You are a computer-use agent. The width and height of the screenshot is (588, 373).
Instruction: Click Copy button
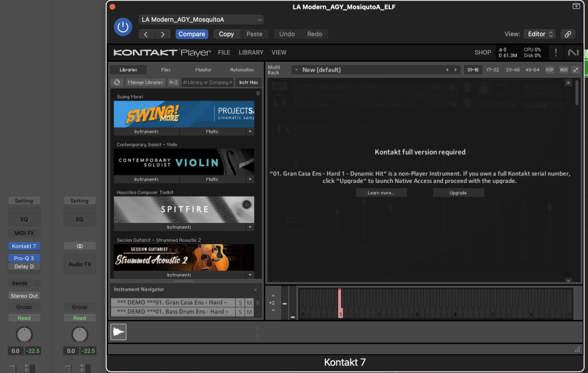click(226, 34)
